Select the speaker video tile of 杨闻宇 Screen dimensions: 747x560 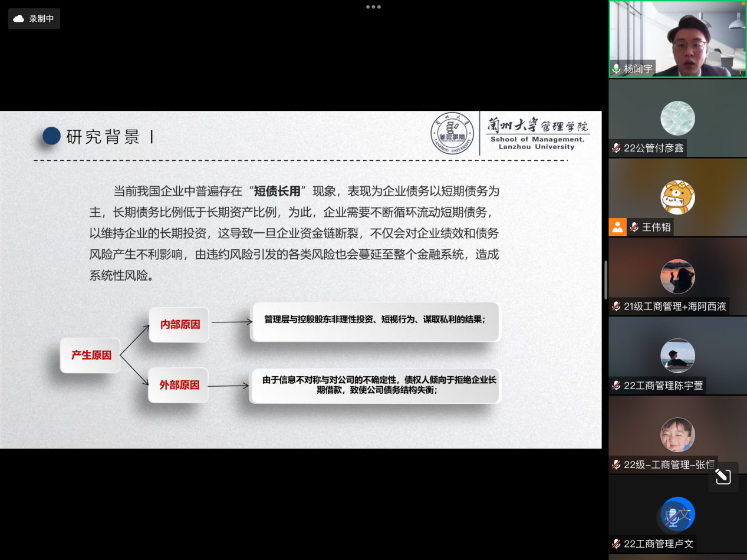click(677, 35)
